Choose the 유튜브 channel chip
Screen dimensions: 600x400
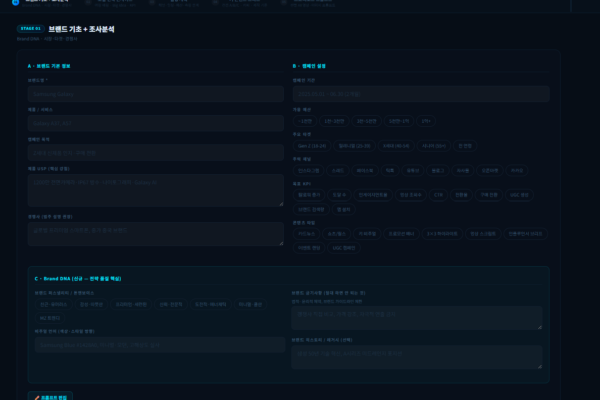[x=412, y=171]
